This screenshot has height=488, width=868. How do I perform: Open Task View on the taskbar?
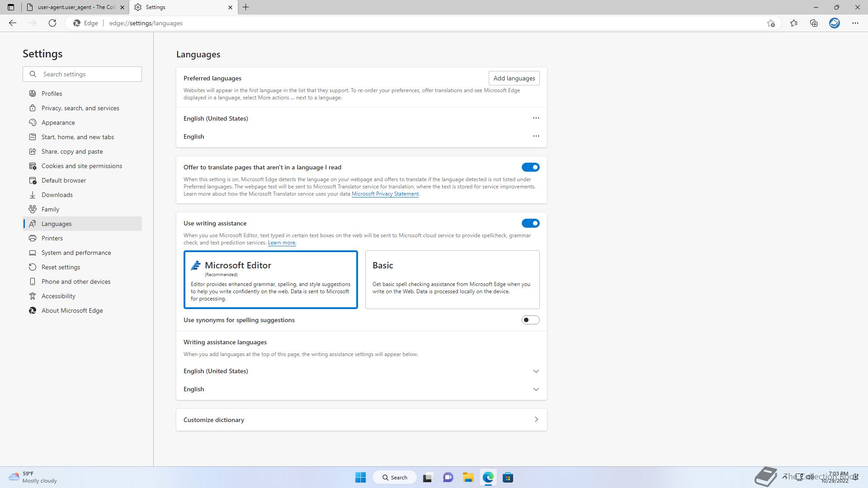pyautogui.click(x=428, y=477)
